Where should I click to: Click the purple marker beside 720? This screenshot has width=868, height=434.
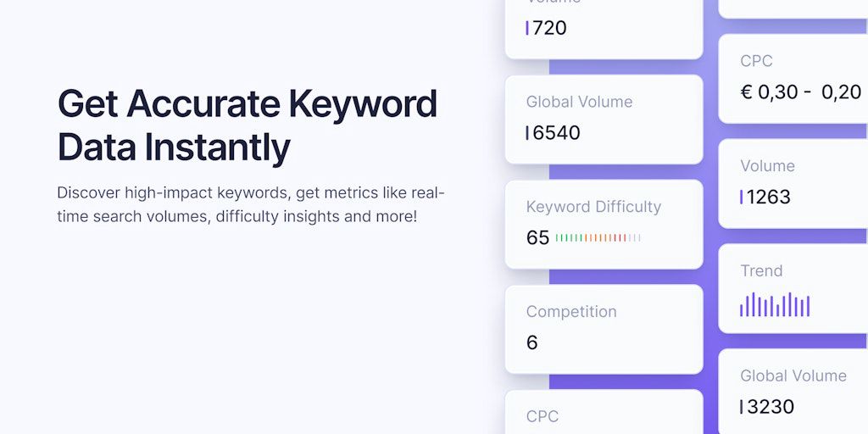(x=527, y=28)
